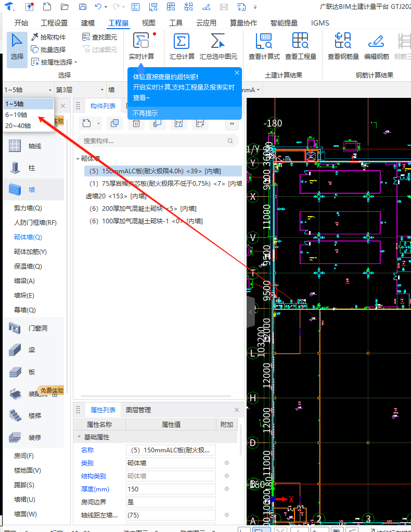Image resolution: width=411 pixels, height=532 pixels.
Task: Close the real-time calculation tooltip
Action: [x=237, y=72]
